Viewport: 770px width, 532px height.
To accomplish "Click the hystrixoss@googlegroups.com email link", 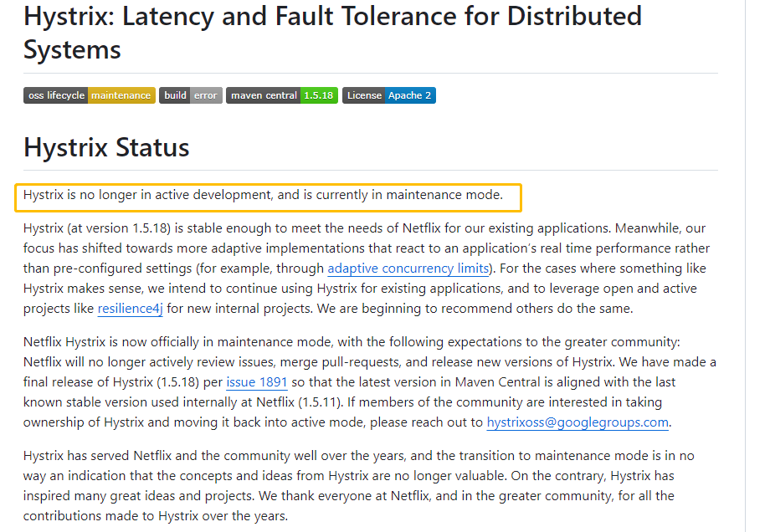I will tap(577, 422).
